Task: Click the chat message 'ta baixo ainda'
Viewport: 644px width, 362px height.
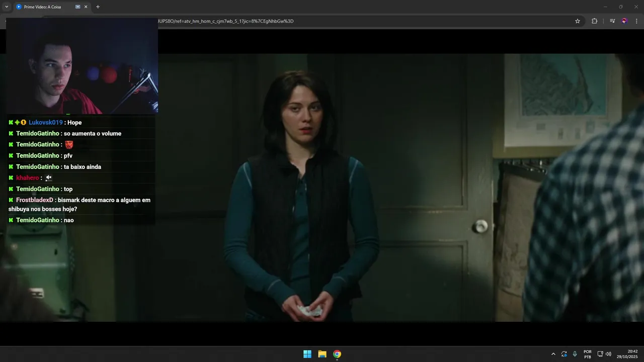Action: 83,167
